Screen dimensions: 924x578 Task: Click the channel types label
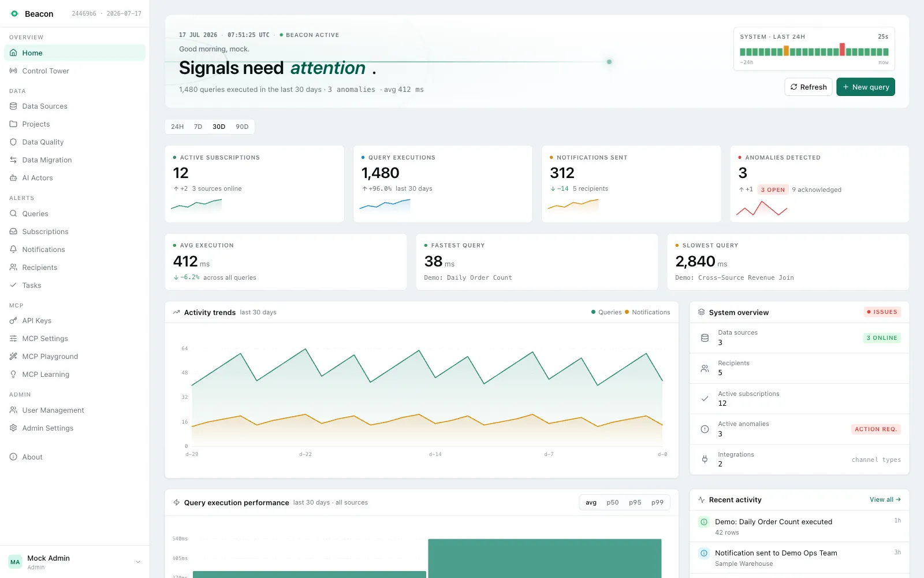pyautogui.click(x=876, y=460)
